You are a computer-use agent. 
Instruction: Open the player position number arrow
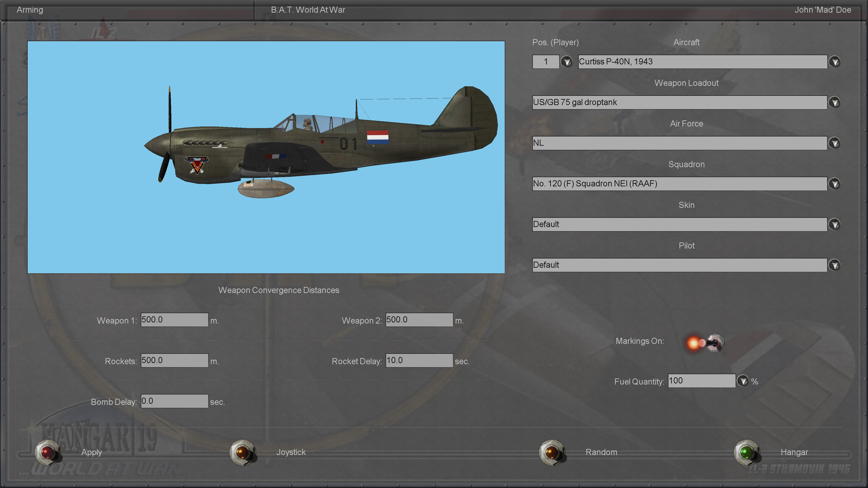(566, 62)
